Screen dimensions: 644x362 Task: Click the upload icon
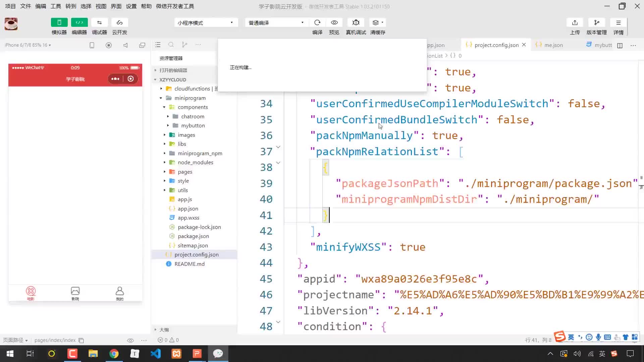pos(575,22)
